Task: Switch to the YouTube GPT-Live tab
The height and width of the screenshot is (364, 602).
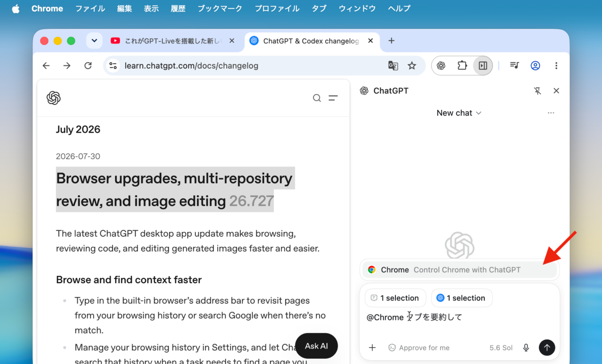Action: tap(172, 41)
